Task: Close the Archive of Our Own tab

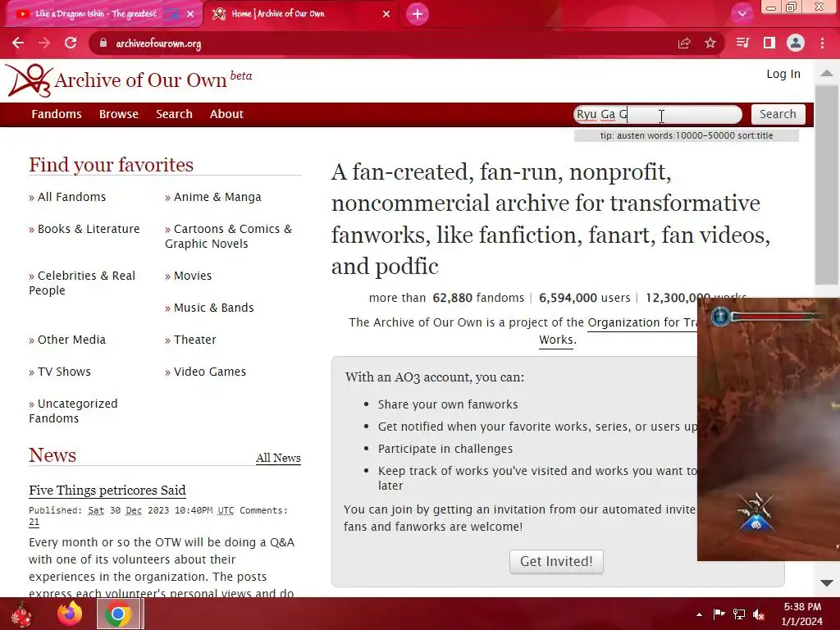Action: (386, 14)
